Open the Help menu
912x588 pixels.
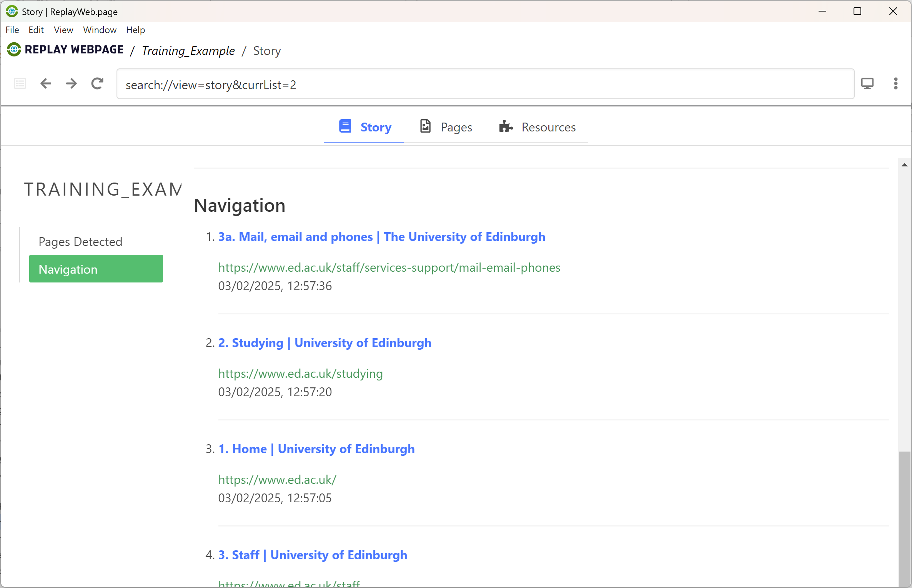pos(135,30)
